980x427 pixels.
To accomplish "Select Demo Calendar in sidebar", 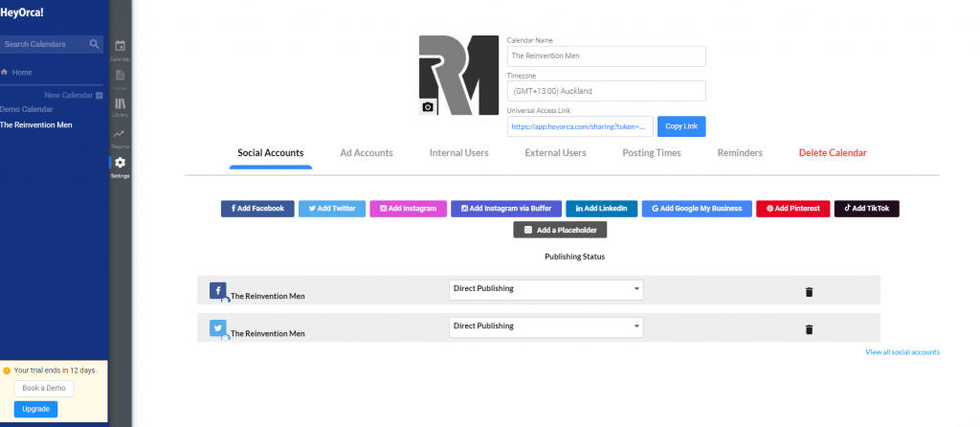I will coord(26,109).
